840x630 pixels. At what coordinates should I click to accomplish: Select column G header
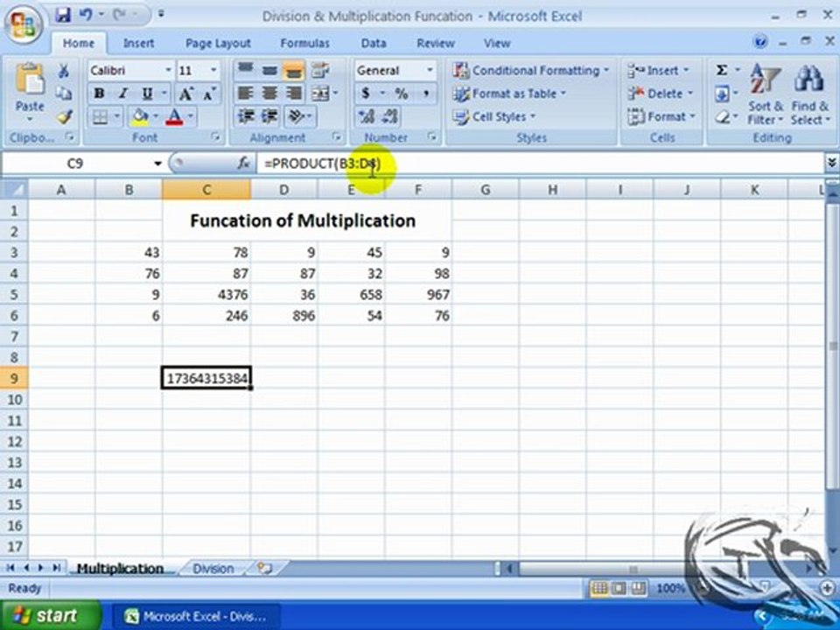tap(485, 189)
